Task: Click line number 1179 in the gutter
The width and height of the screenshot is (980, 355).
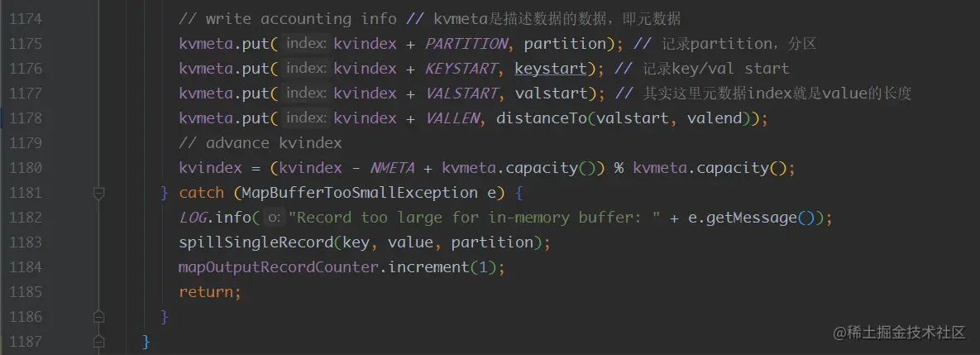Action: 26,143
